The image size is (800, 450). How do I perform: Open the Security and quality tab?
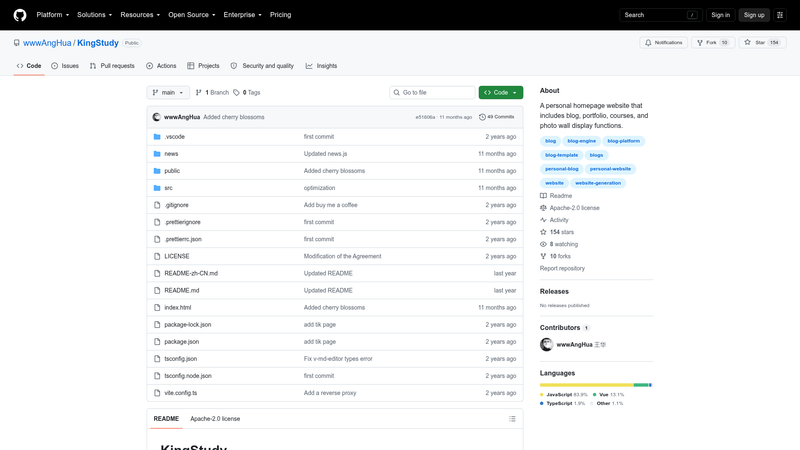pos(262,66)
